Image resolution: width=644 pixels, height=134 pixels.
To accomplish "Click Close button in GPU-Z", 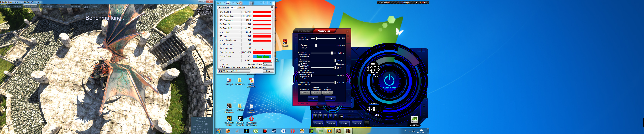I will point(268,71).
